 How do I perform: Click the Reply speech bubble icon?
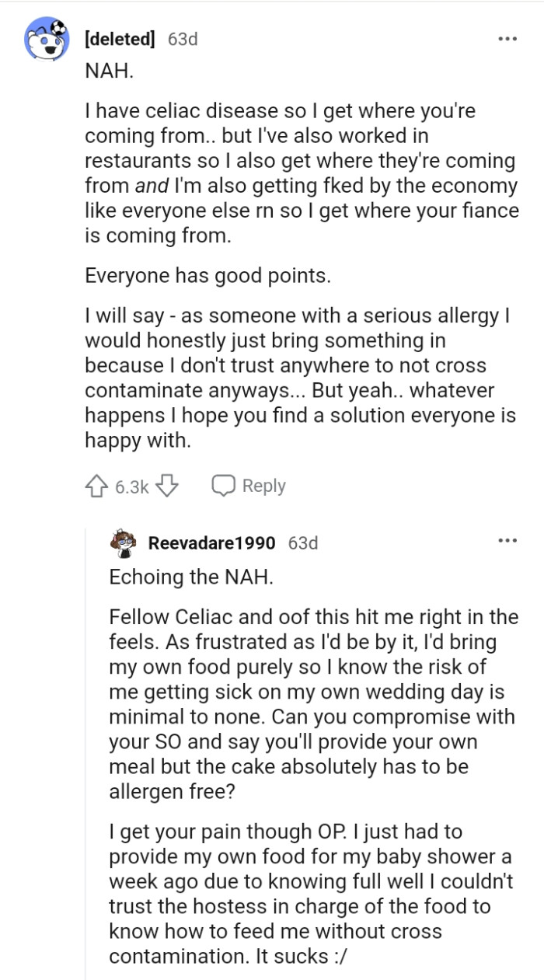pos(224,485)
